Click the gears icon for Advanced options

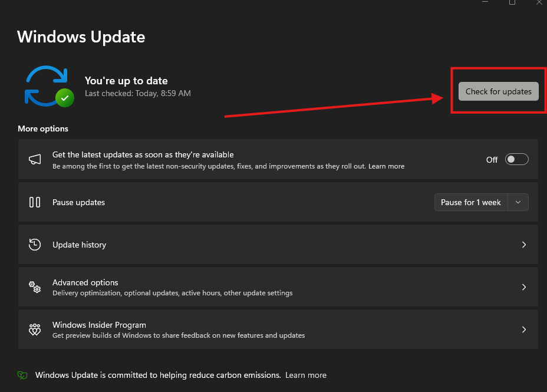coord(35,287)
